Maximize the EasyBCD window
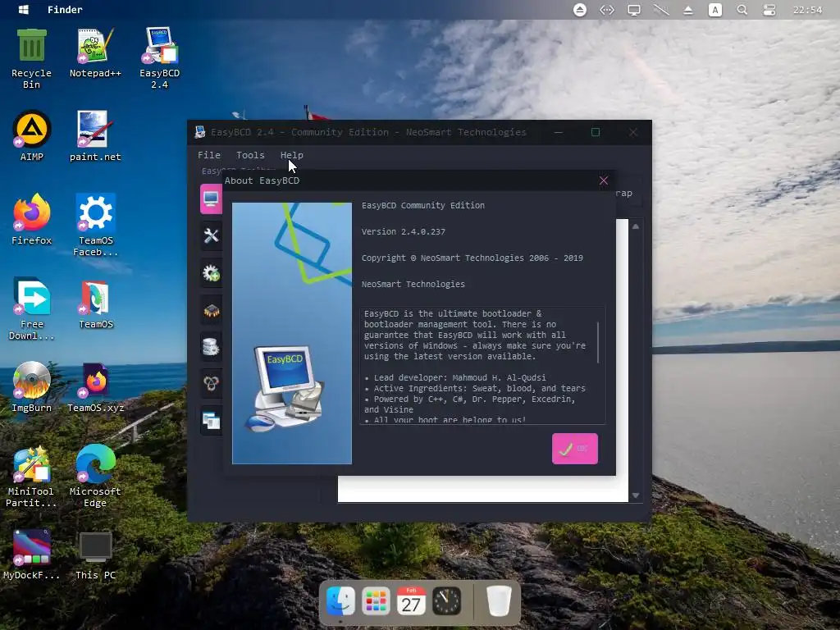The image size is (840, 630). 596,132
